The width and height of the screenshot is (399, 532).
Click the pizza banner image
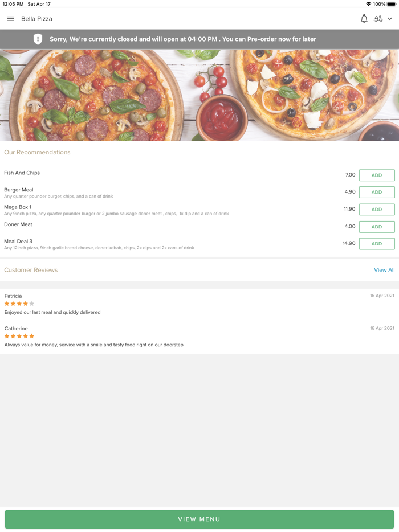pyautogui.click(x=199, y=94)
